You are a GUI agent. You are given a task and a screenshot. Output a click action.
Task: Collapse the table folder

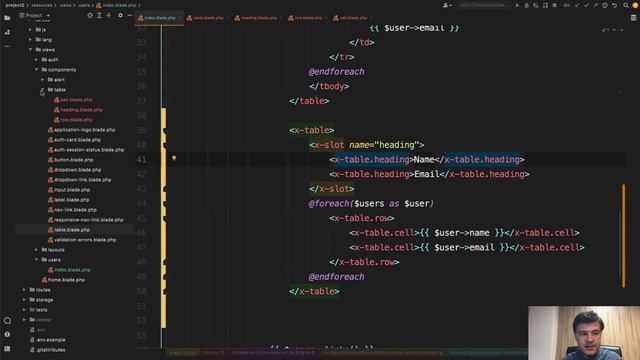coord(42,90)
